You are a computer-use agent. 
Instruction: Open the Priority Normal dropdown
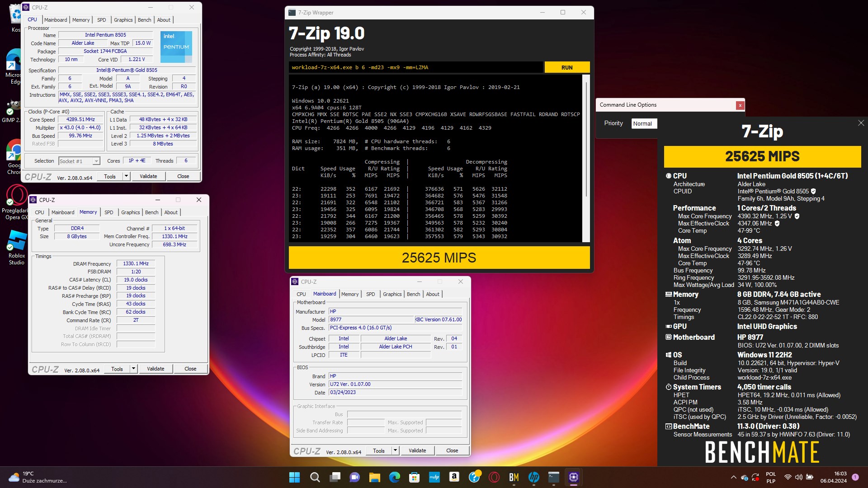click(644, 123)
